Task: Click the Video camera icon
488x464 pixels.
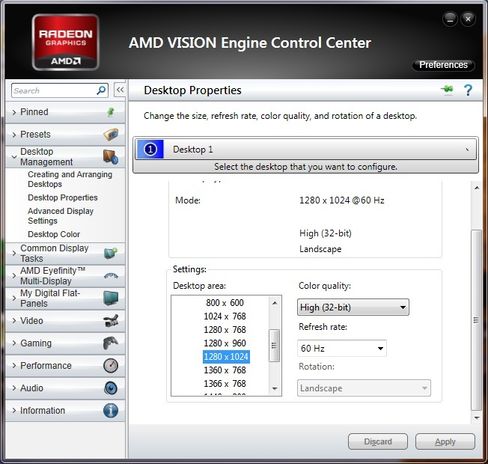Action: 111,321
